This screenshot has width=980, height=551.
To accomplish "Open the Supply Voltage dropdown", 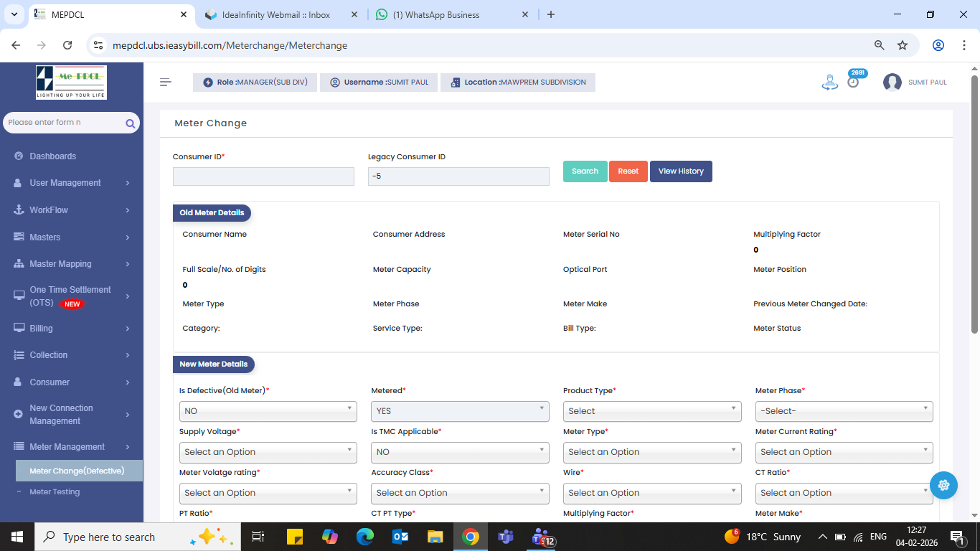I will [268, 452].
